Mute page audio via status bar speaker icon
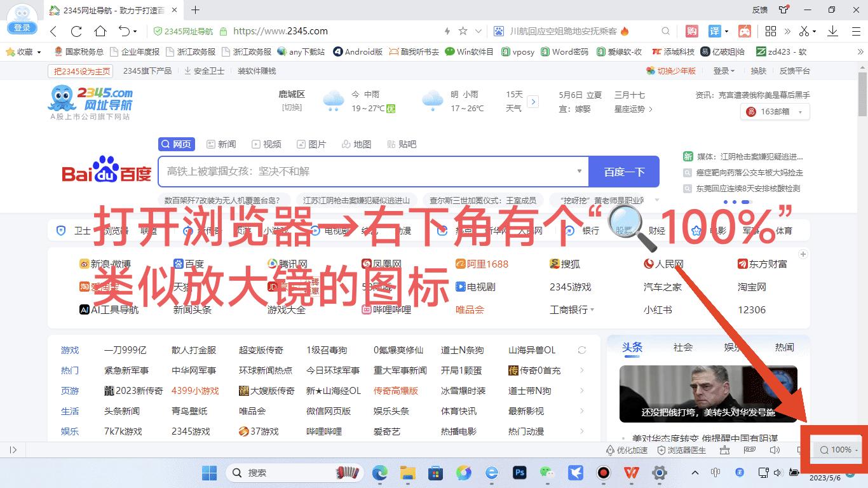 coord(775,450)
